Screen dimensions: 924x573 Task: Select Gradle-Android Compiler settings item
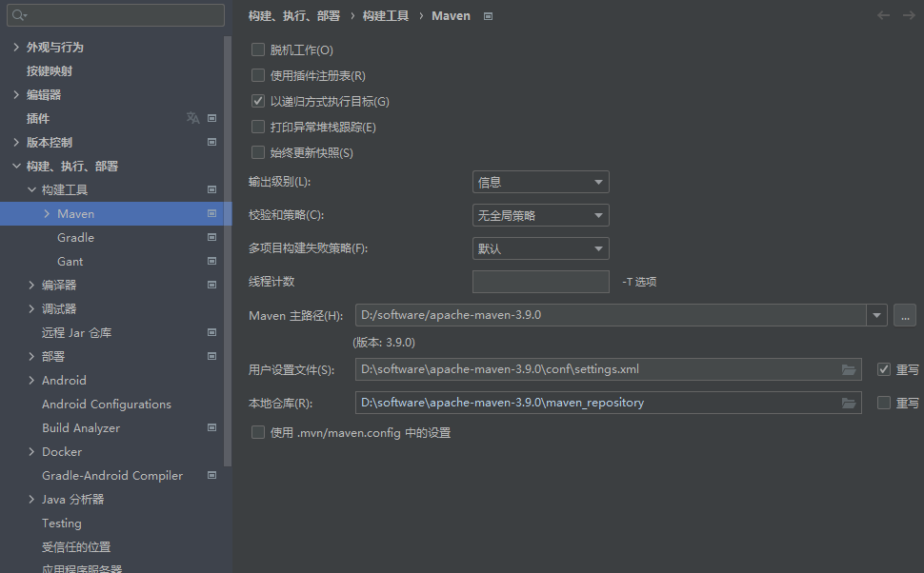click(x=112, y=475)
